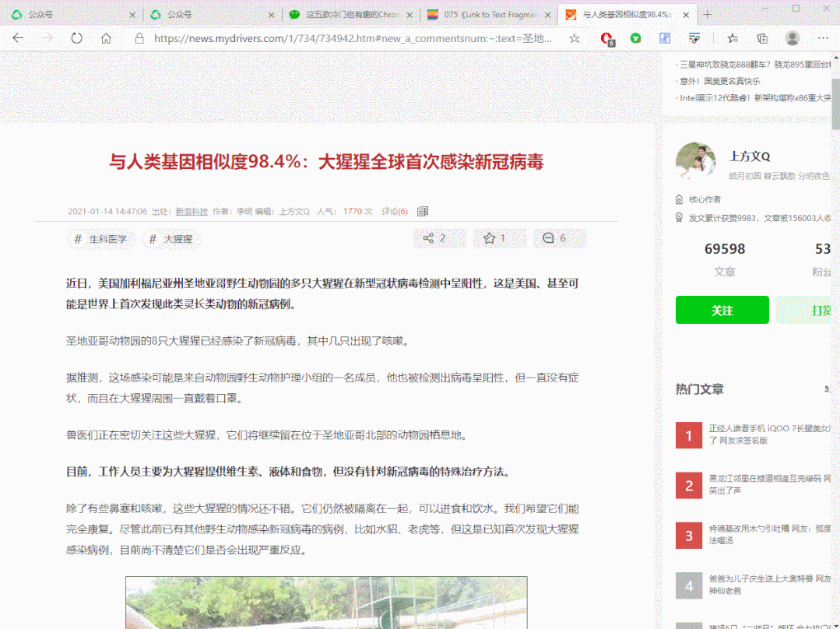840x629 pixels.
Task: Click the star favorite button showing 1
Action: tap(500, 238)
